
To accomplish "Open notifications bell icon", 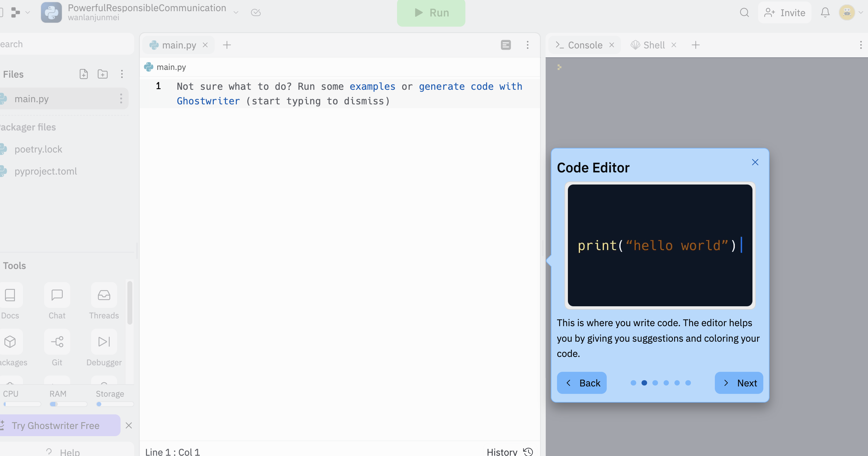I will (825, 13).
